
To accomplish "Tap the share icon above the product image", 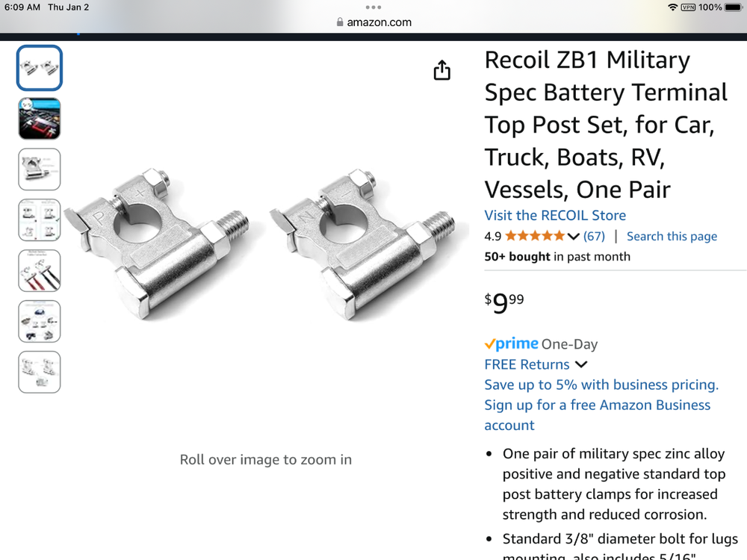I will (x=441, y=69).
